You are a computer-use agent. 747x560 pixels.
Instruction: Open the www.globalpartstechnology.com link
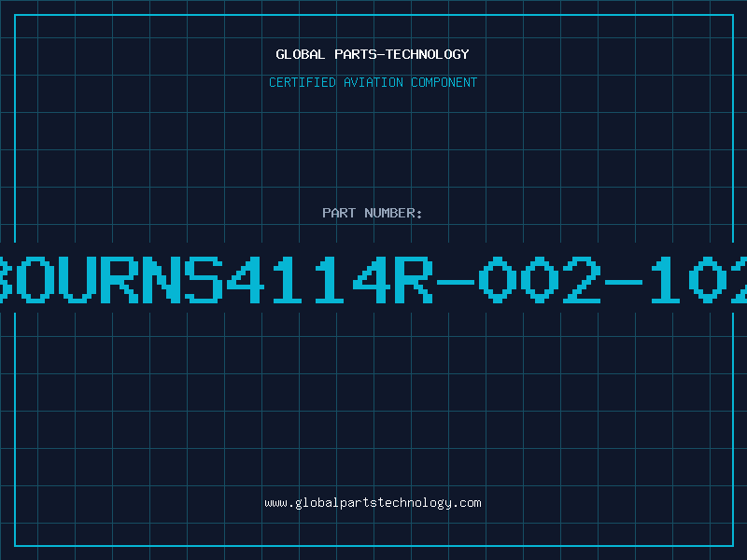[x=373, y=503]
